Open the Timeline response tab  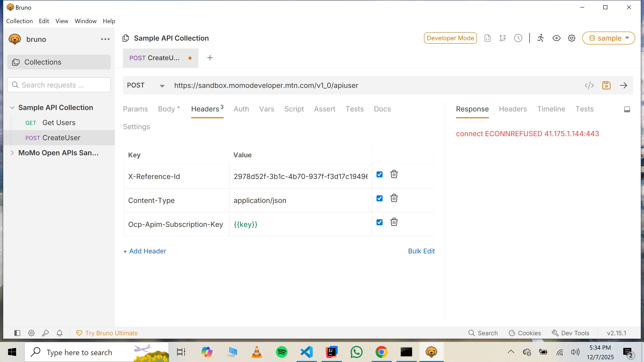click(x=551, y=109)
